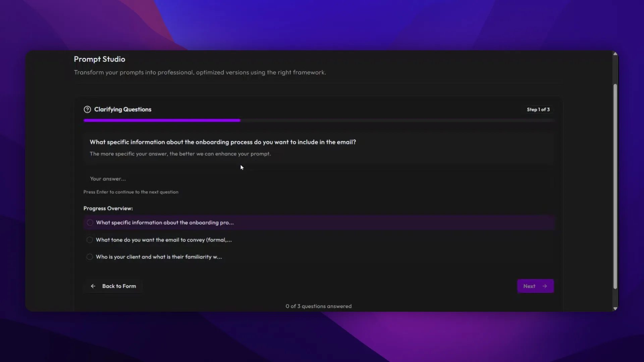Jump to 'What tone do you want the email' question

[x=164, y=240]
